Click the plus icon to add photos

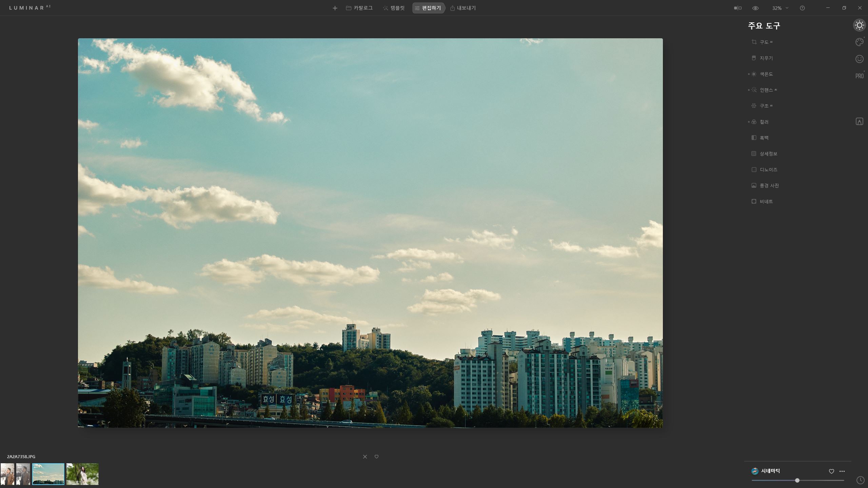pyautogui.click(x=335, y=8)
